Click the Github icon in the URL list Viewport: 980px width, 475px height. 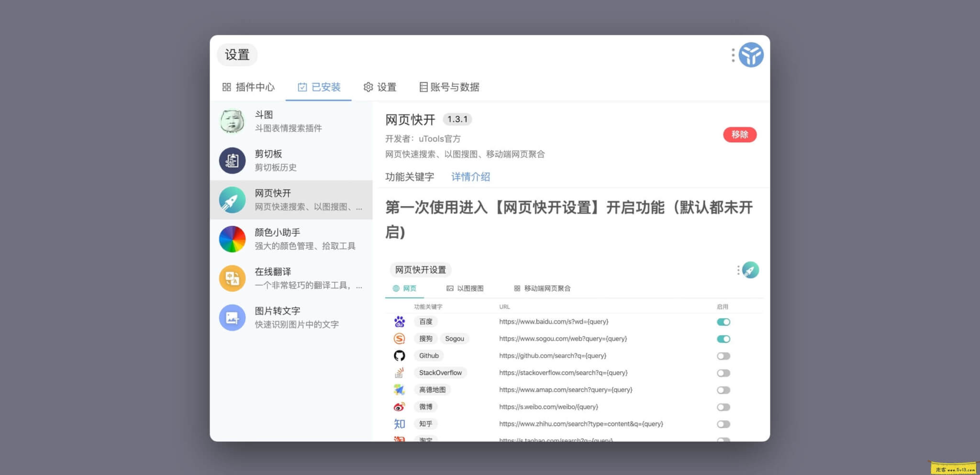click(400, 355)
